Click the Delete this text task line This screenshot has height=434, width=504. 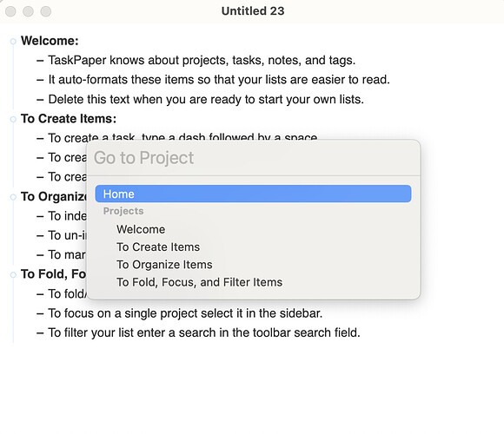206,99
